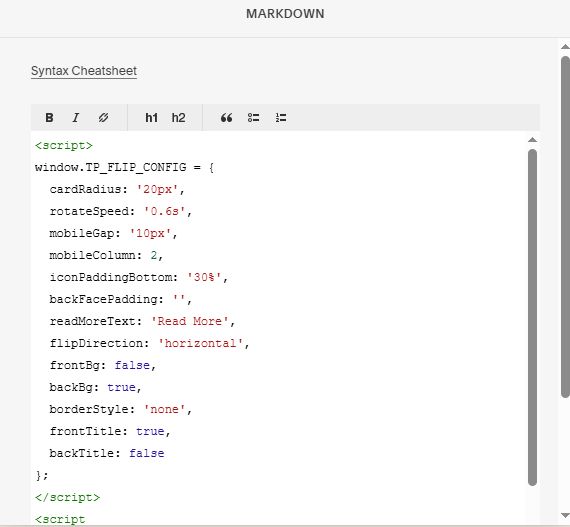The width and height of the screenshot is (570, 527).
Task: Click the flipDirection 'horizontal' value
Action: [200, 343]
